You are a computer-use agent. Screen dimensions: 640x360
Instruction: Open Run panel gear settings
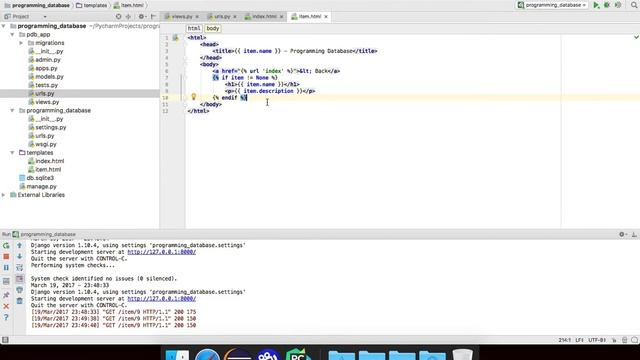622,234
